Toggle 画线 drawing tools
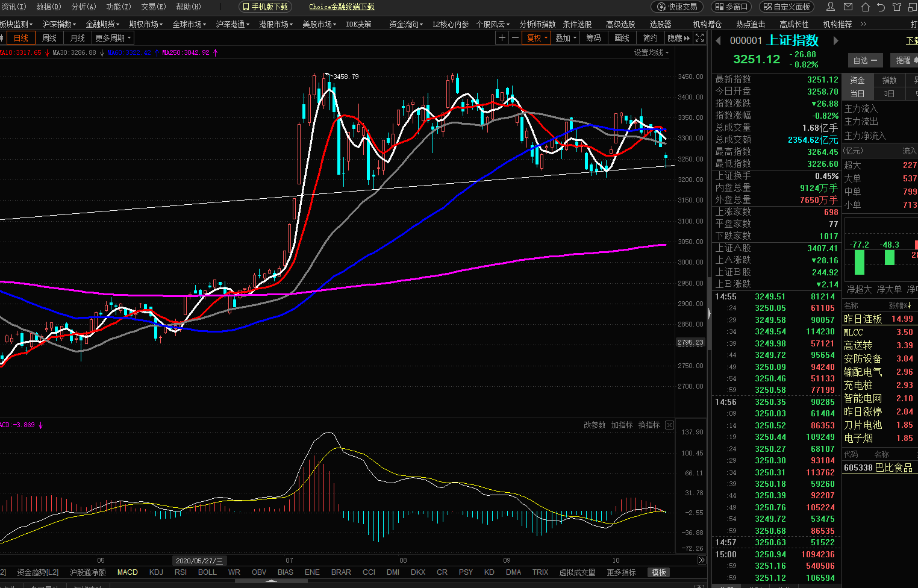 click(622, 38)
